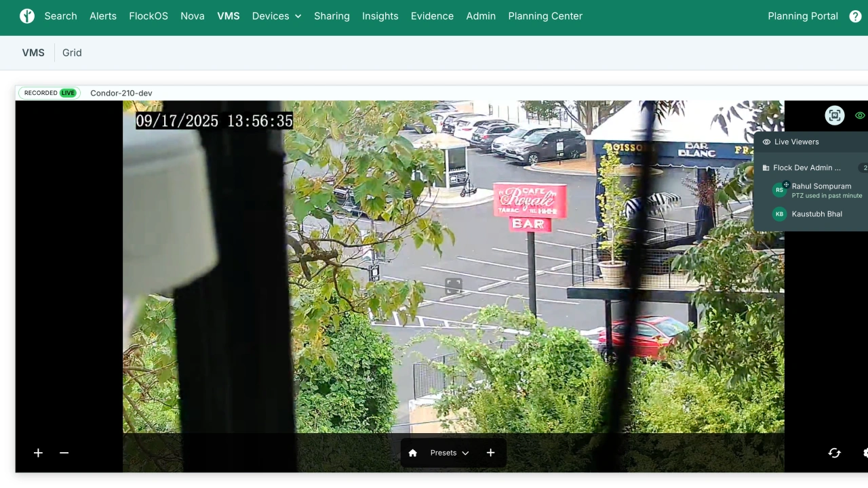This screenshot has width=868, height=488.
Task: Open the Admin menu item
Action: pyautogui.click(x=481, y=16)
